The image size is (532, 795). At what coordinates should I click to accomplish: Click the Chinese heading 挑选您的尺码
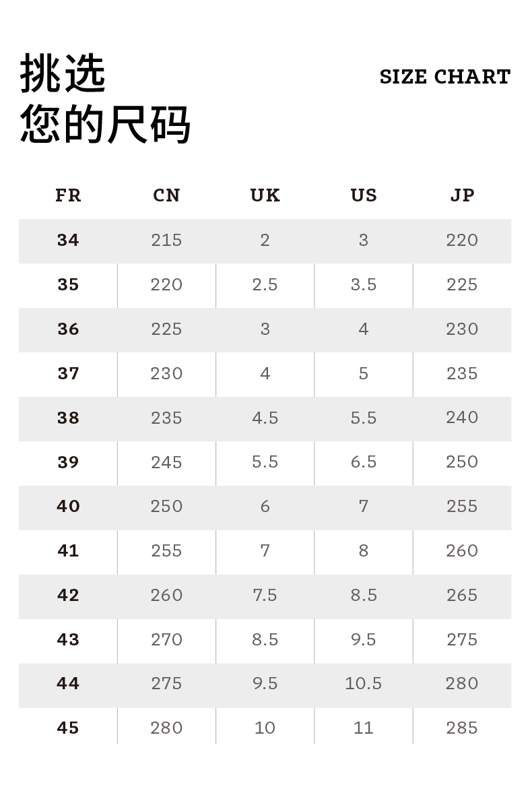(x=105, y=99)
